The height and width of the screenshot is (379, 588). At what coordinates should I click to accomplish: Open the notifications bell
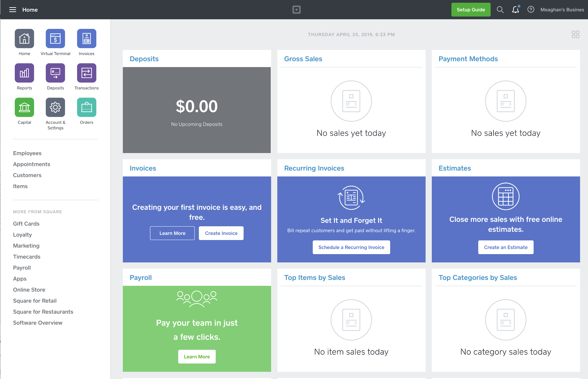click(x=515, y=10)
